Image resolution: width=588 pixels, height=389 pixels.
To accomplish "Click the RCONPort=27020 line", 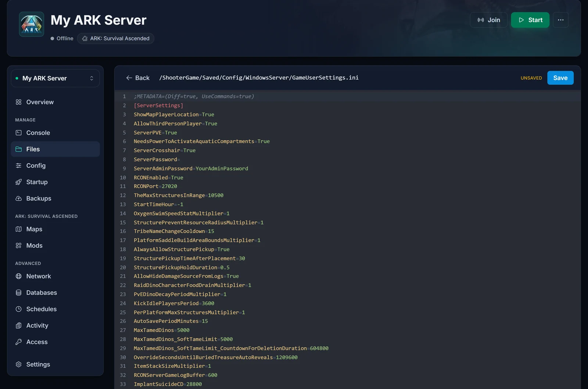I will (155, 186).
